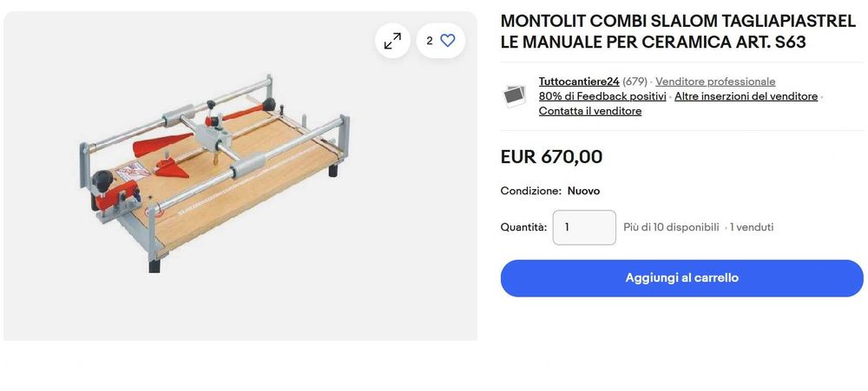Click the Venditore professionale label
Viewport: 868px width, 391px height.
click(715, 81)
